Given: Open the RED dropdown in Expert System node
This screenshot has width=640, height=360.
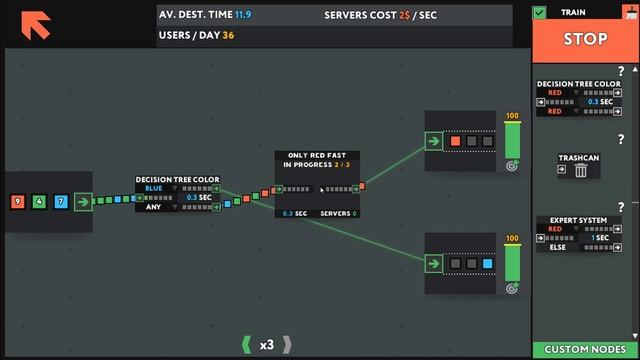Looking at the screenshot, I should click(x=576, y=229).
